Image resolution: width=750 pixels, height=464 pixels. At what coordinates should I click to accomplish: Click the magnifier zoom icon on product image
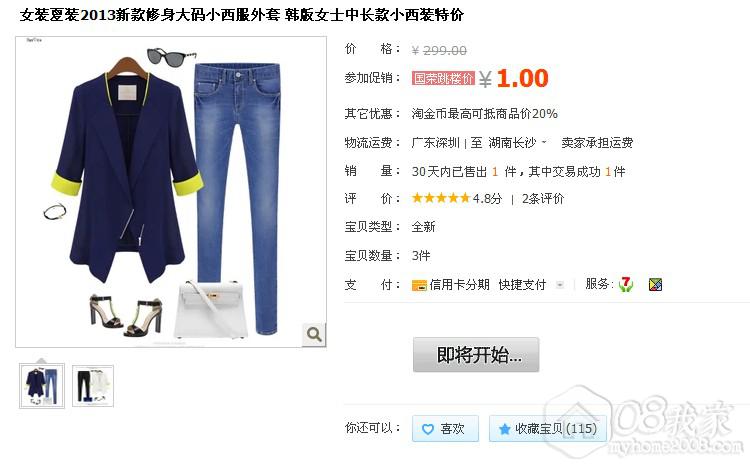pyautogui.click(x=314, y=334)
